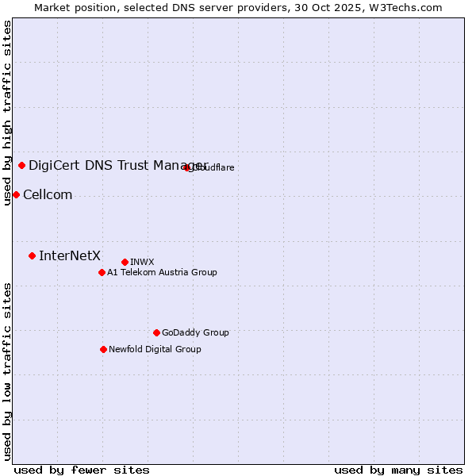This screenshot has width=476, height=476.
Task: Click the 'used by many sites' axis label
Action: click(398, 470)
